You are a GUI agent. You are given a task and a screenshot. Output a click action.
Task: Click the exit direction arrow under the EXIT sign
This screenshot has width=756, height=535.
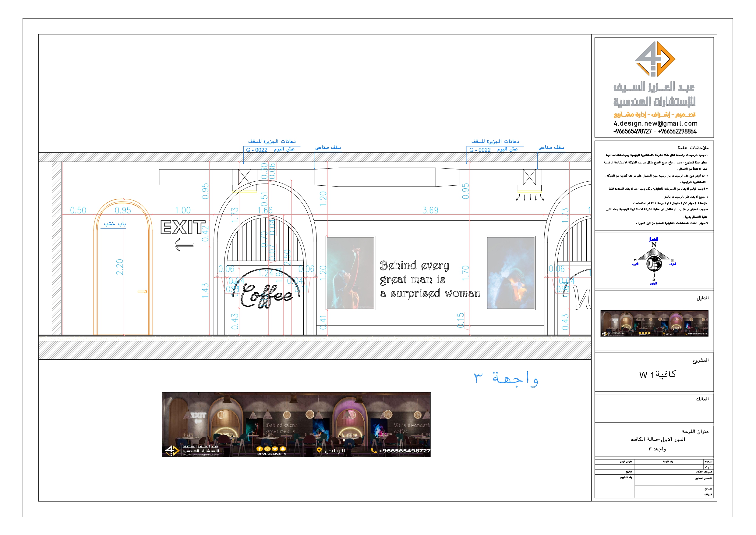click(x=184, y=244)
